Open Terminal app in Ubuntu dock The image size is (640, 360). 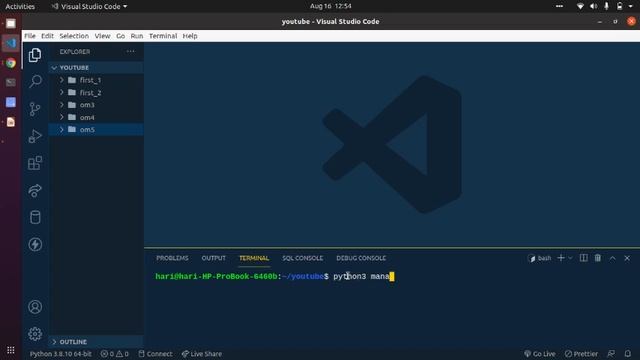(x=11, y=82)
